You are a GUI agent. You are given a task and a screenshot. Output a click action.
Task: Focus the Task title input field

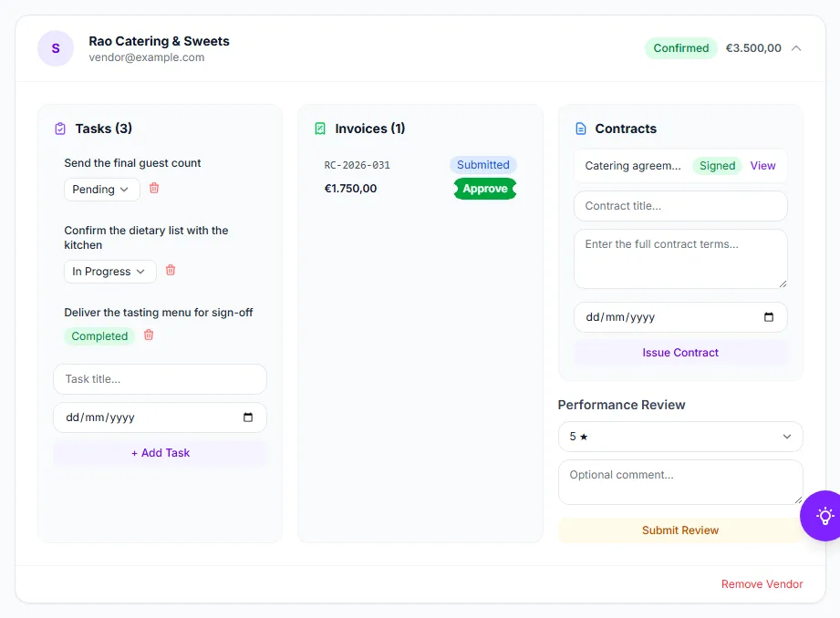[x=161, y=379]
